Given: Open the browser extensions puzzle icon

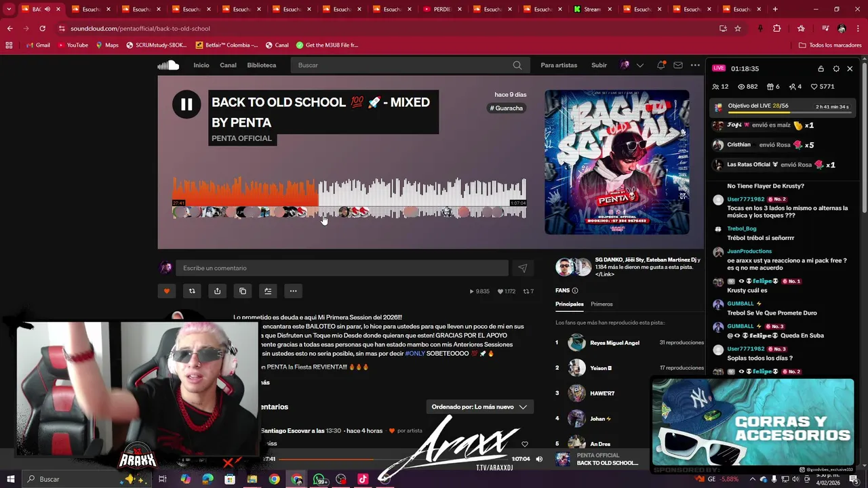Looking at the screenshot, I should point(777,28).
